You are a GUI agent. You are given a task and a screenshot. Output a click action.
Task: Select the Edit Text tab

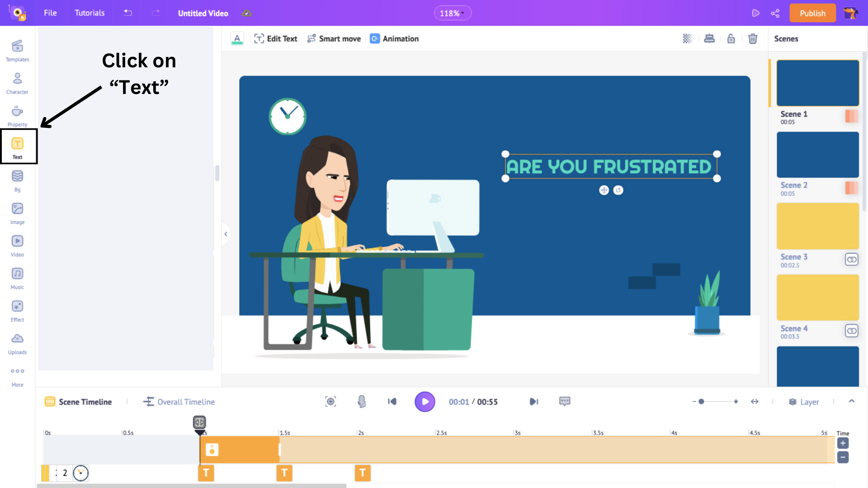276,38
